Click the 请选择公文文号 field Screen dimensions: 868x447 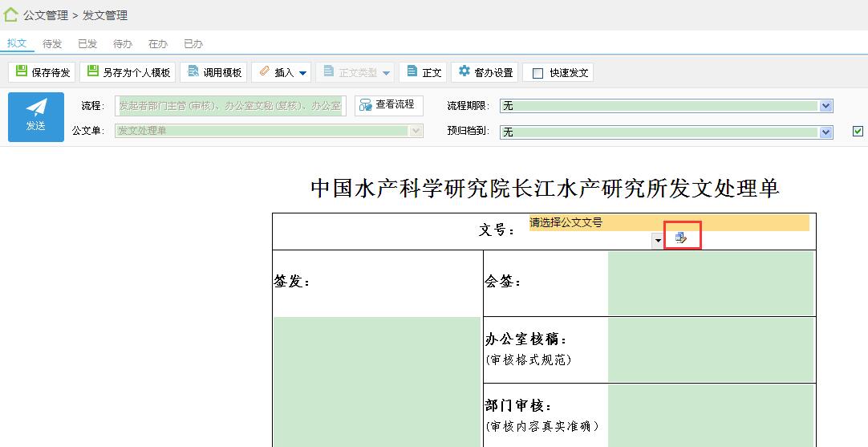[x=669, y=222]
